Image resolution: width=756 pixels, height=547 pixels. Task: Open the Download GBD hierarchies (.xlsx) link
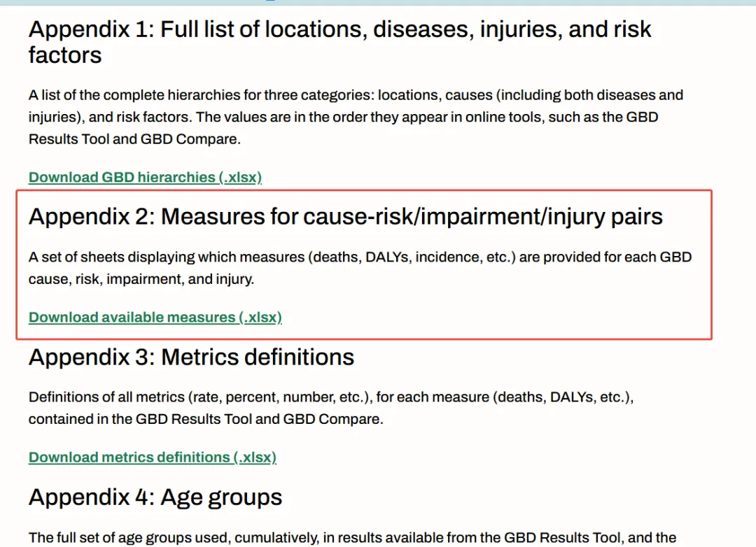click(x=145, y=178)
